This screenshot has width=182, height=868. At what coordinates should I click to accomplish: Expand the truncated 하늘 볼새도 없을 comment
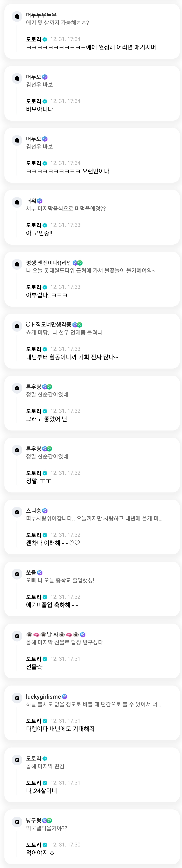(x=93, y=704)
